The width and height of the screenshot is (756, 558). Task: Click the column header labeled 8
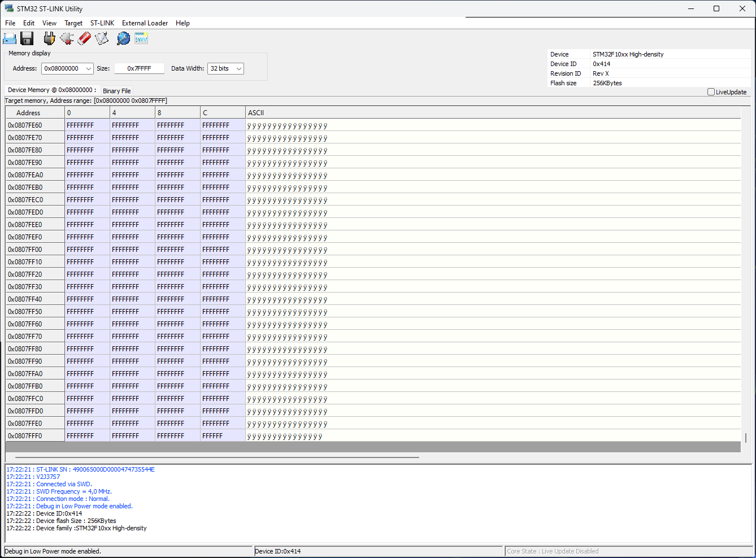click(x=178, y=113)
